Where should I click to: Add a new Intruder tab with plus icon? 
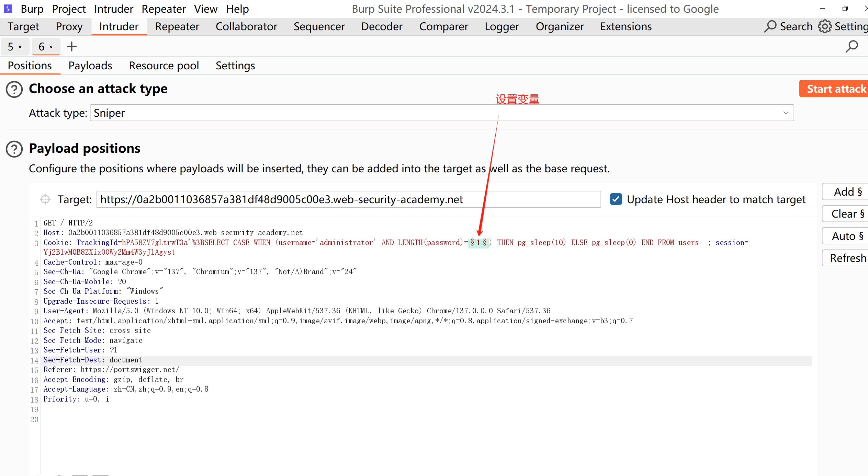[x=71, y=46]
